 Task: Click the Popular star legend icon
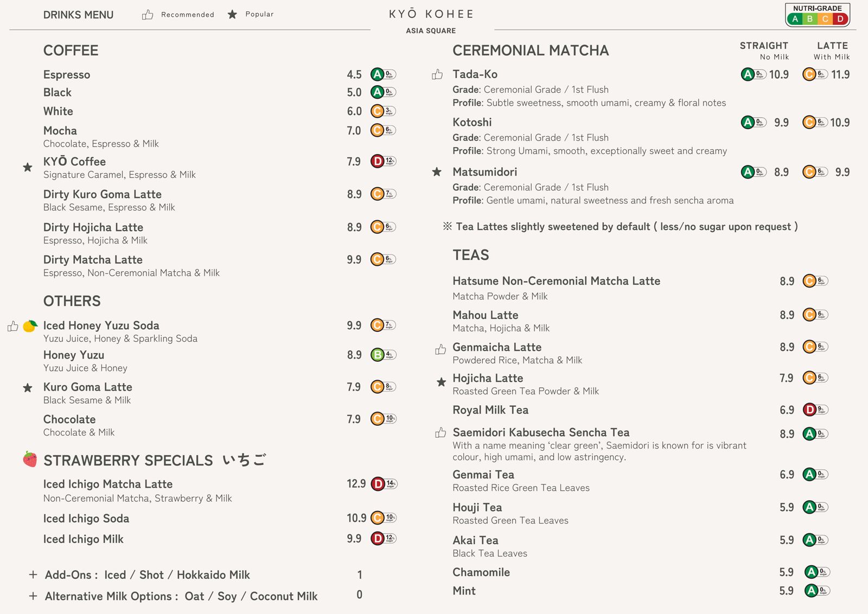[x=232, y=14]
